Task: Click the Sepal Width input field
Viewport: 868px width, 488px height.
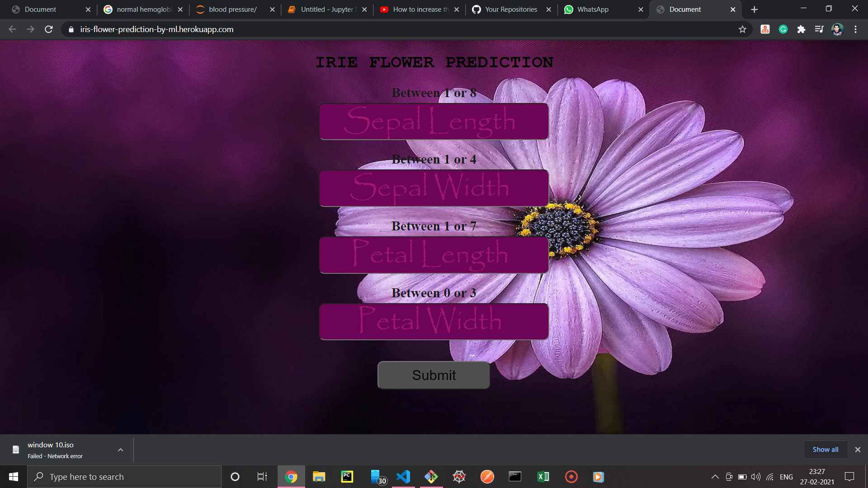Action: tap(434, 188)
